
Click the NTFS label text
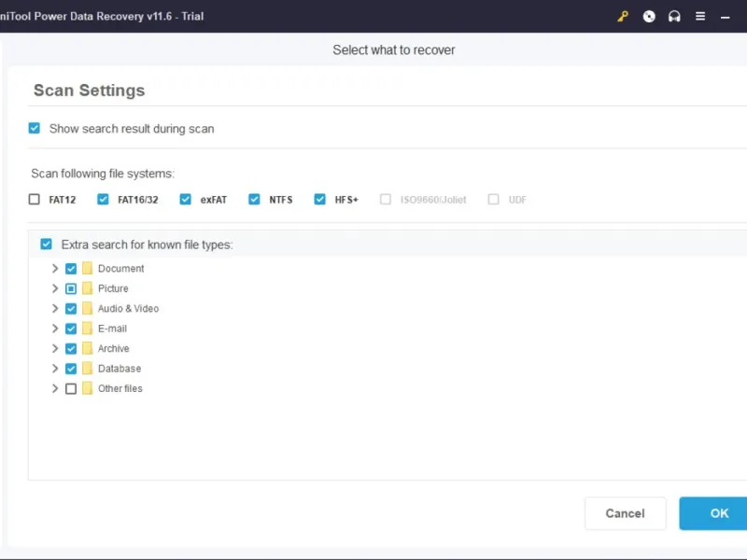pos(281,200)
